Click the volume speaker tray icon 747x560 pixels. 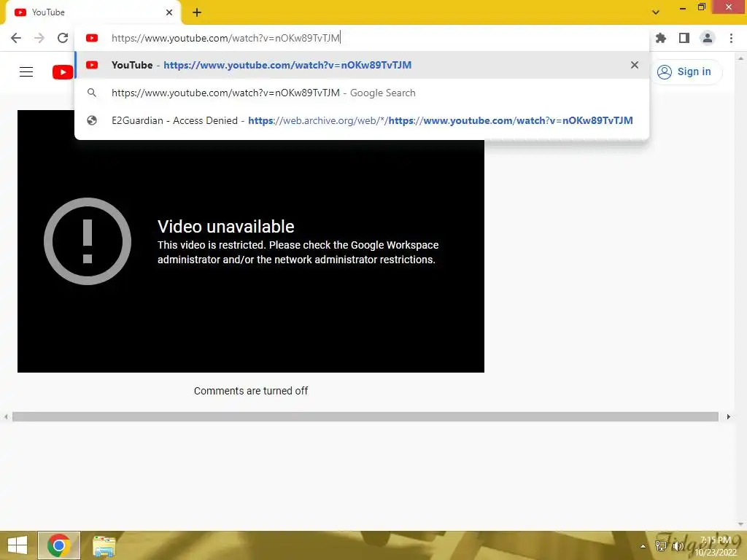(678, 546)
